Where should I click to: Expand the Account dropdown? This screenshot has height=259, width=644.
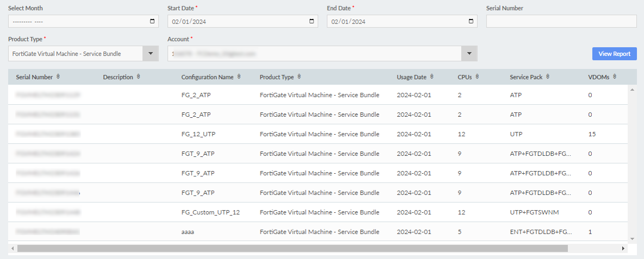[x=470, y=53]
